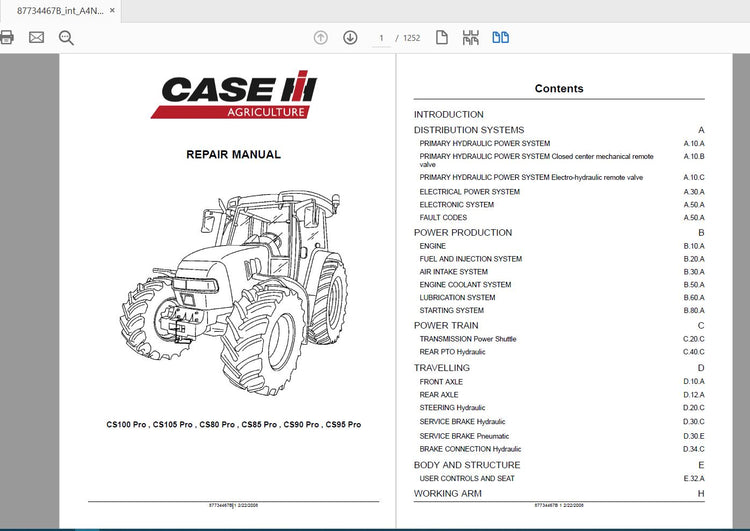Click the INTRODUCTION contents entry
This screenshot has height=531, width=750.
(449, 114)
